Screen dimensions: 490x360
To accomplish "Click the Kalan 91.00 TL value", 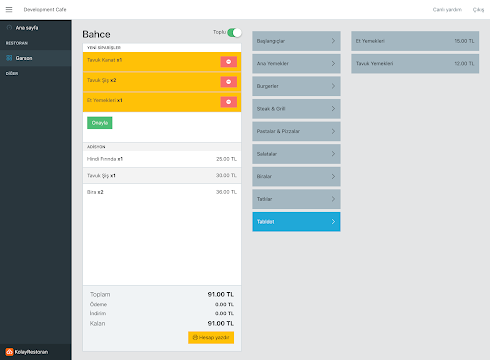I will point(221,323).
